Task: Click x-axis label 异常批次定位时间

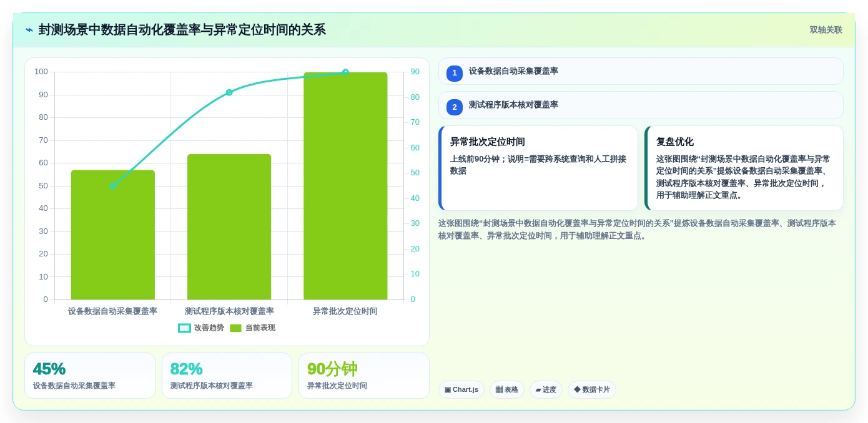Action: 345,311
